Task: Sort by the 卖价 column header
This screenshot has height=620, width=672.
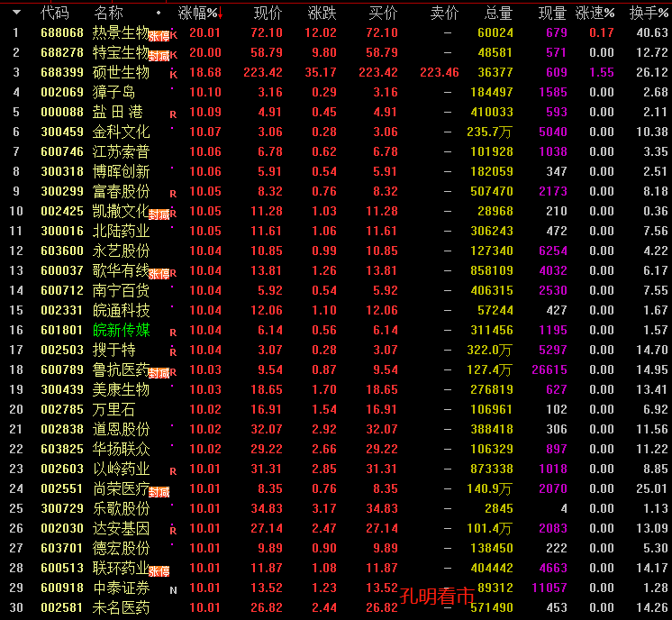Action: click(444, 14)
